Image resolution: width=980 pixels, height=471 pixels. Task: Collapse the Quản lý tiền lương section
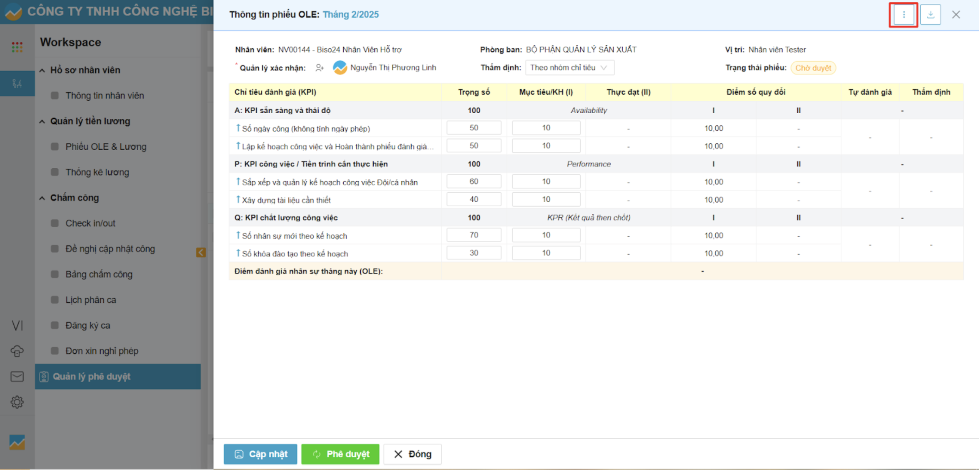point(42,121)
